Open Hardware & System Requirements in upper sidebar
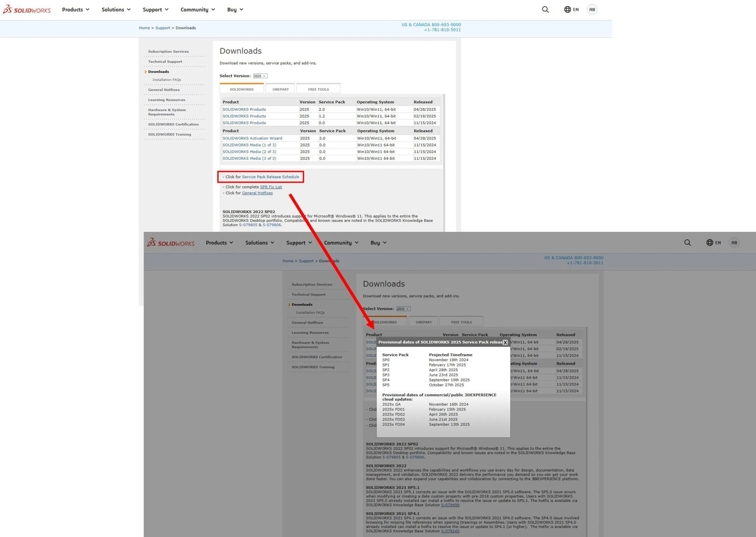Image resolution: width=756 pixels, height=537 pixels. pos(167,112)
